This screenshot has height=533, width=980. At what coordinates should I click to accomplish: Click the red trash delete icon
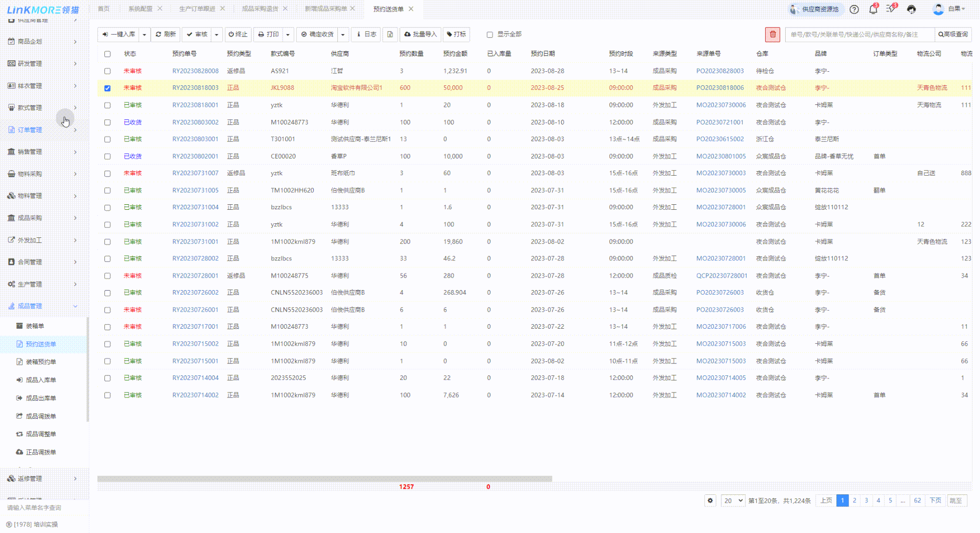pos(773,35)
